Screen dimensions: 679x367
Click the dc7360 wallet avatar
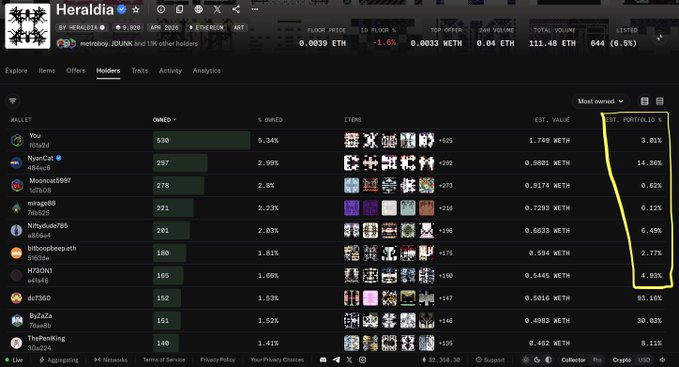[16, 298]
